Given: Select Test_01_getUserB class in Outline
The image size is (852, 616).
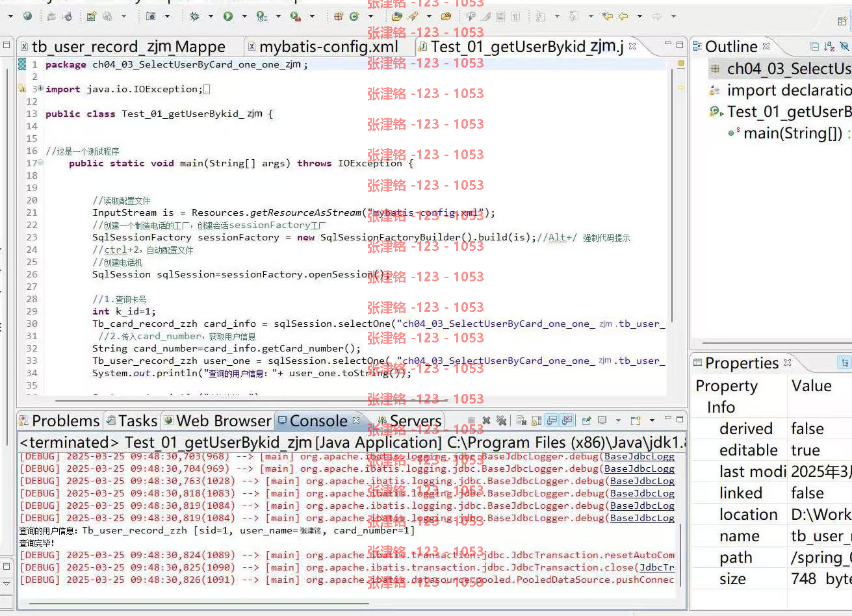Looking at the screenshot, I should click(781, 112).
